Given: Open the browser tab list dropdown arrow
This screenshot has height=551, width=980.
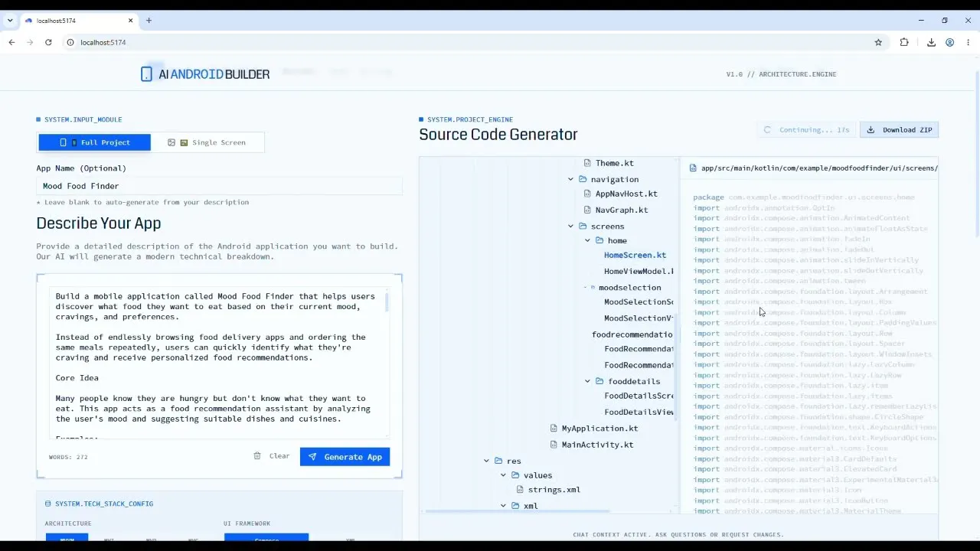Looking at the screenshot, I should pos(10,21).
